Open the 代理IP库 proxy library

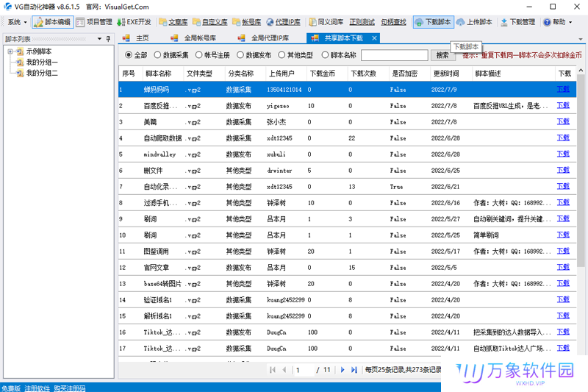tap(284, 22)
